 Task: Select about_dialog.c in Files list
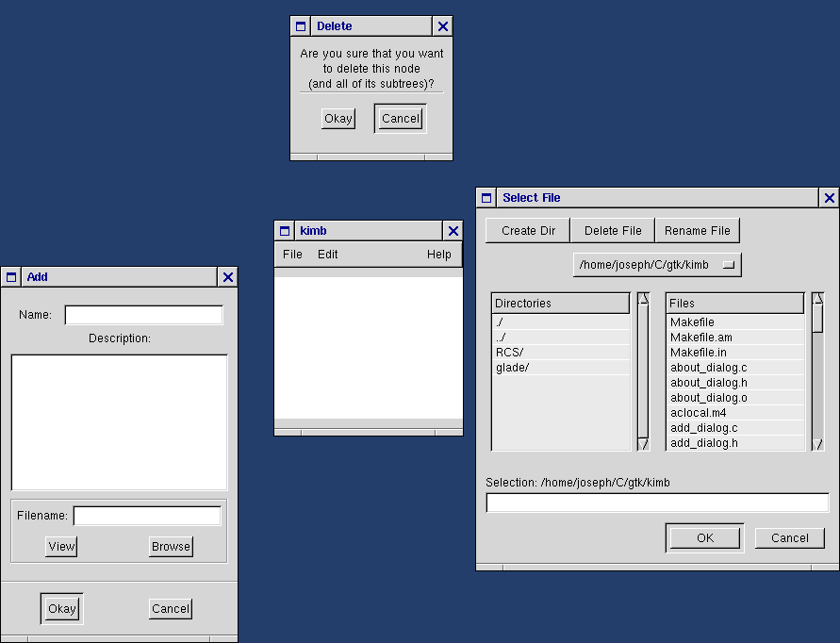[x=708, y=368]
